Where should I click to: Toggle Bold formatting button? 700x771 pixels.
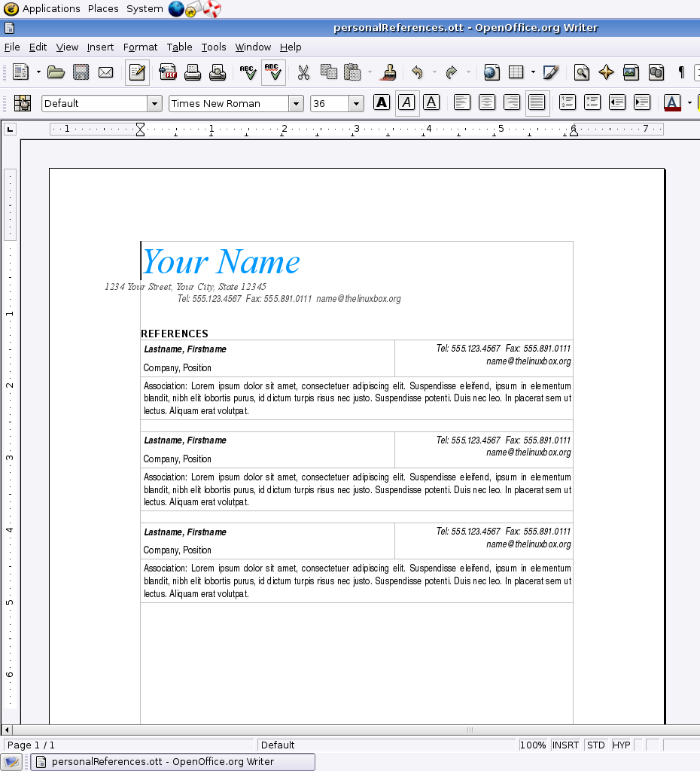(x=382, y=102)
